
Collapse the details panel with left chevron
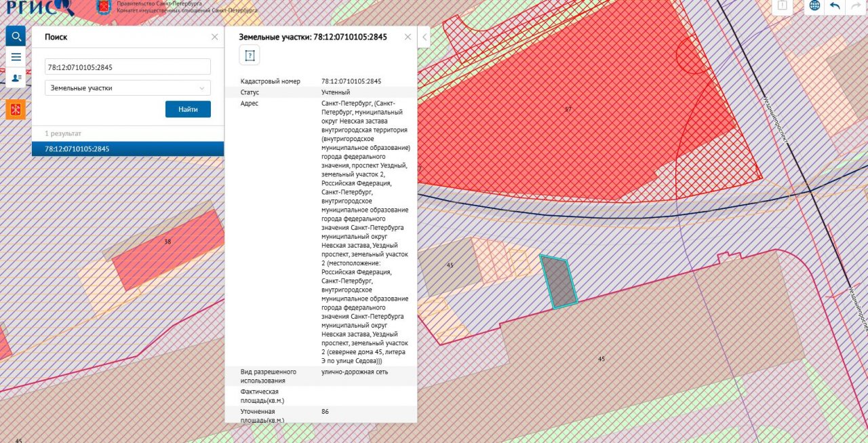click(x=425, y=37)
